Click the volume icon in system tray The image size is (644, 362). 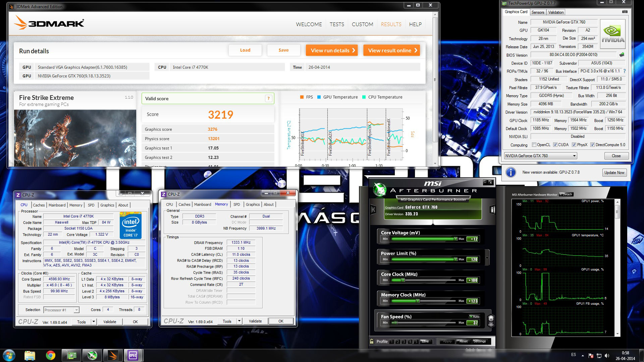(x=607, y=355)
